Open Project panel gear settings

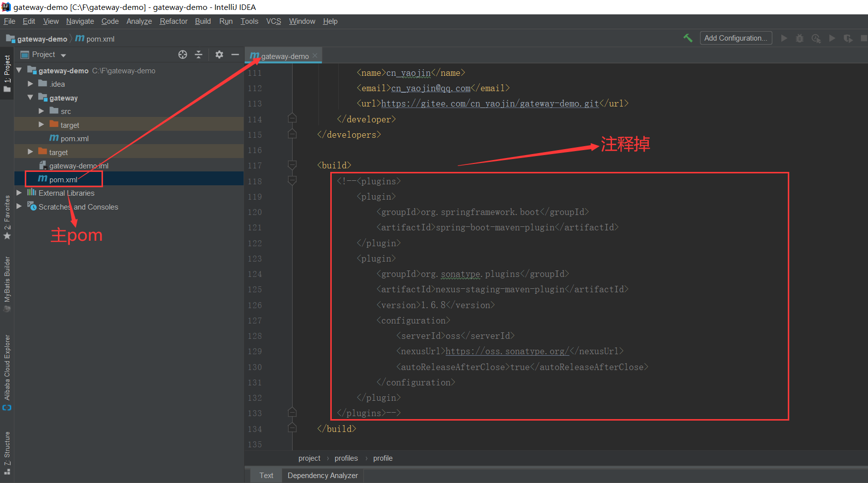(x=219, y=54)
